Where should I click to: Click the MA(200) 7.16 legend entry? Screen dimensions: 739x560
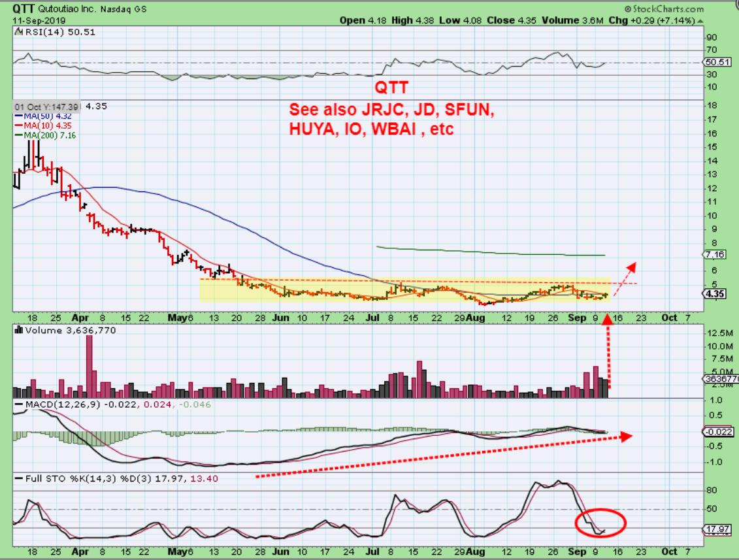click(x=45, y=135)
